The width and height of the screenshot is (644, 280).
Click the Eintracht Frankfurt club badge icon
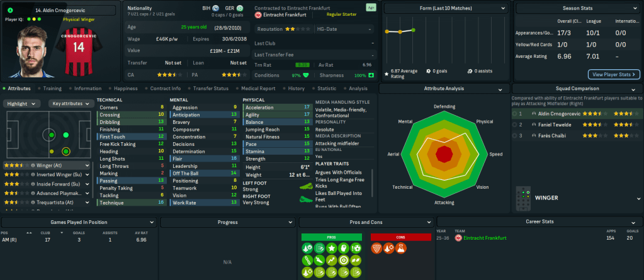coord(258,14)
